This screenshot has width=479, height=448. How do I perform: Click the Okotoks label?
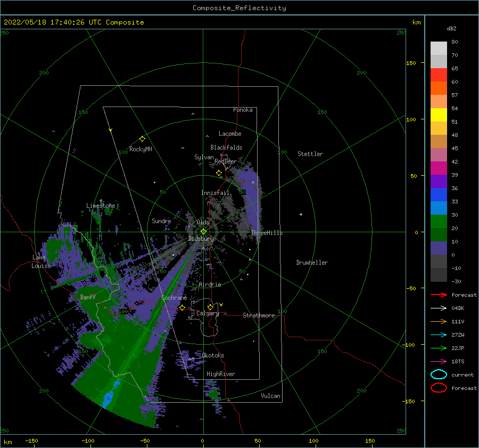pos(213,355)
